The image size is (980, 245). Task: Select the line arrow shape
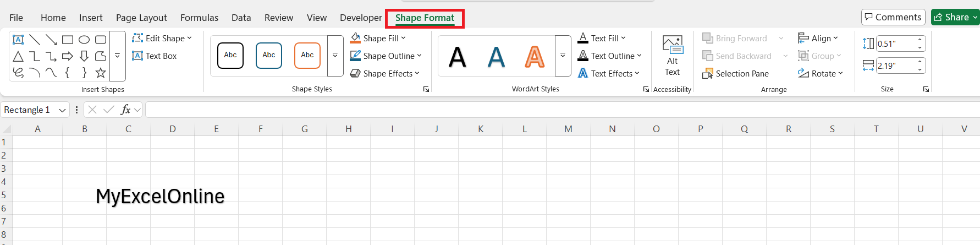[x=51, y=40]
